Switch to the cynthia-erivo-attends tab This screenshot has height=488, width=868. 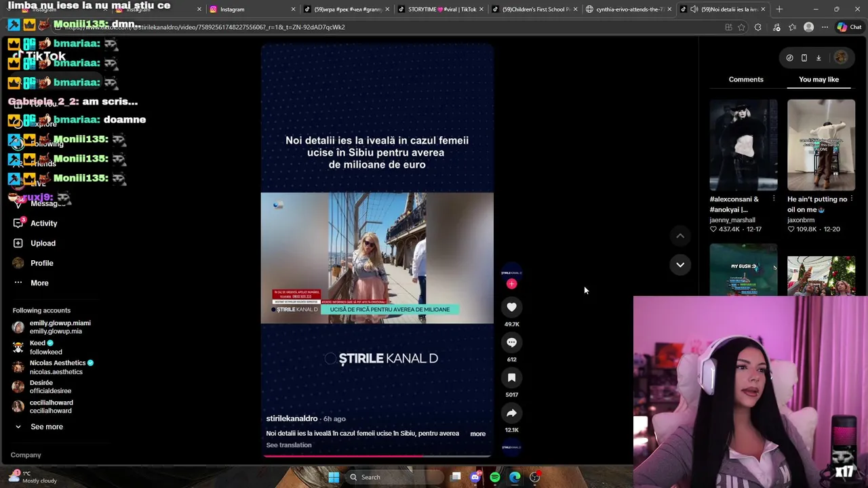[x=628, y=9]
